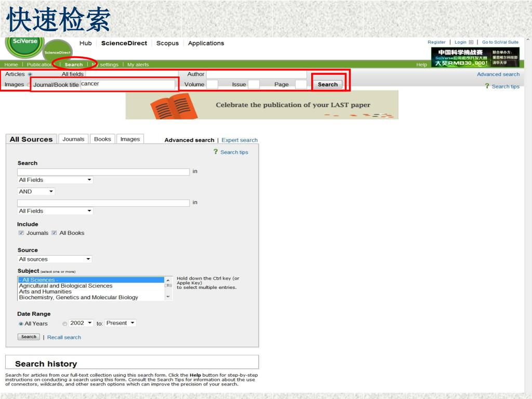Screen dimensions: 532x399
Task: Switch to the Images tab
Action: (x=130, y=139)
